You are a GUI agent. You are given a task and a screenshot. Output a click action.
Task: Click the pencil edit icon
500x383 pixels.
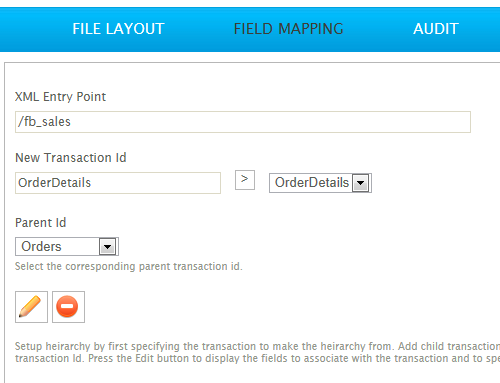tap(31, 307)
